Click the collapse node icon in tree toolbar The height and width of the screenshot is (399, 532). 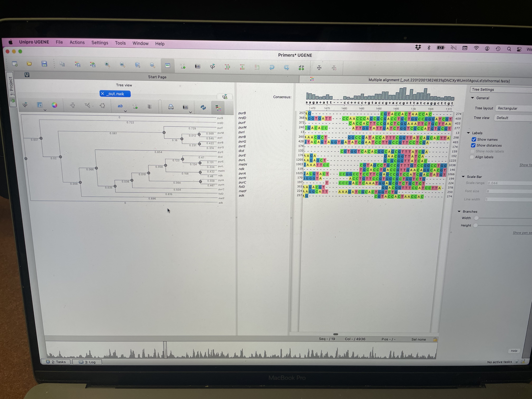click(x=73, y=105)
